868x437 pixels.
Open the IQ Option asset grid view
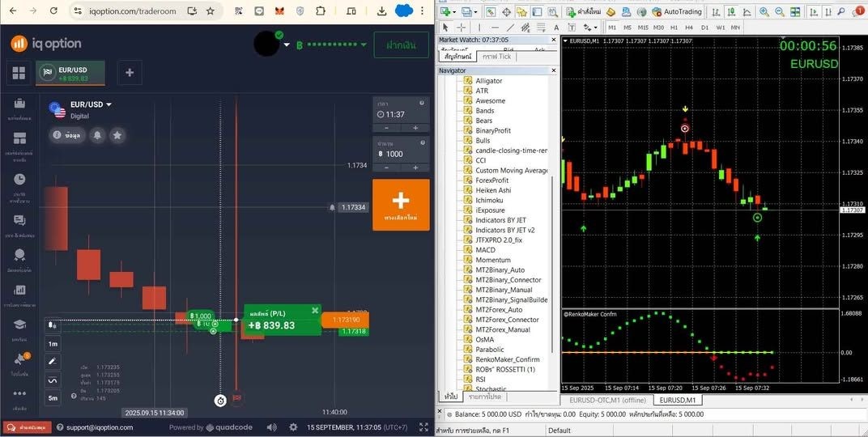[x=19, y=73]
